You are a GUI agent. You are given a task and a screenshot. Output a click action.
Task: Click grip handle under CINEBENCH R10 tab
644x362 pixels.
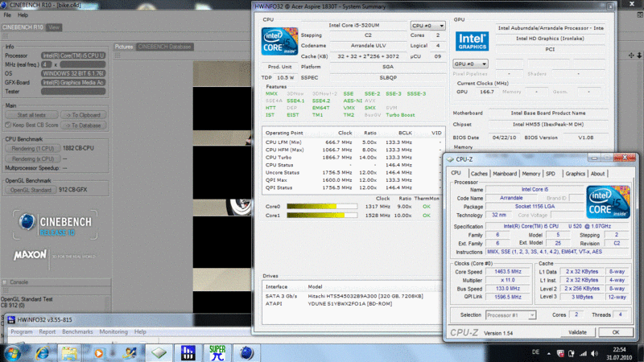pyautogui.click(x=6, y=36)
